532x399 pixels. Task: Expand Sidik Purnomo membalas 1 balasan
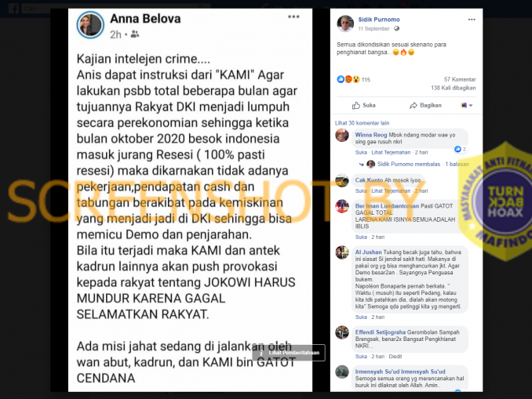[x=423, y=164]
